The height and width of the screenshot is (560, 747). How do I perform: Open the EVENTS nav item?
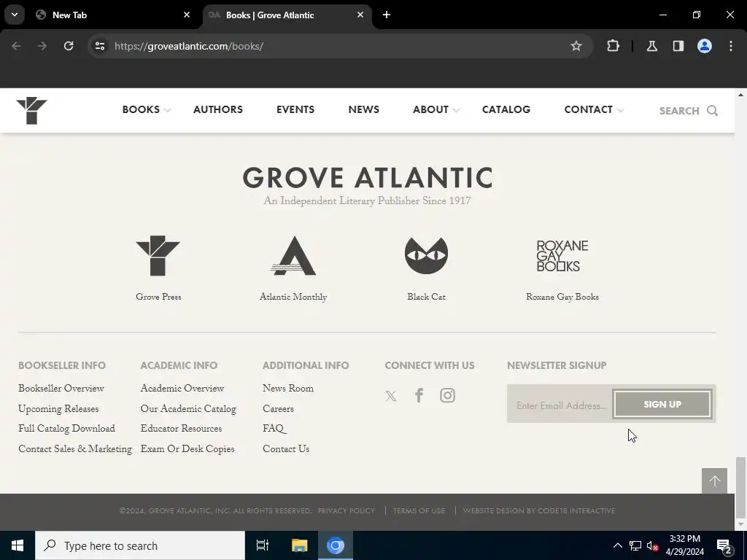point(295,109)
